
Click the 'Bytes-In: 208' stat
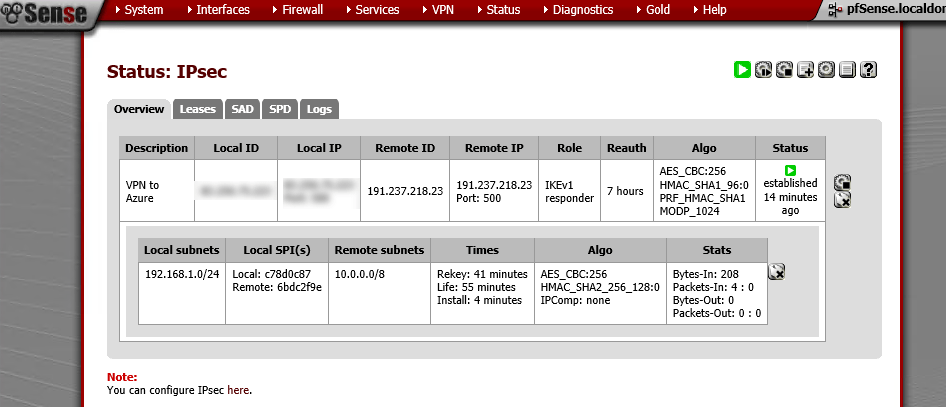[705, 274]
